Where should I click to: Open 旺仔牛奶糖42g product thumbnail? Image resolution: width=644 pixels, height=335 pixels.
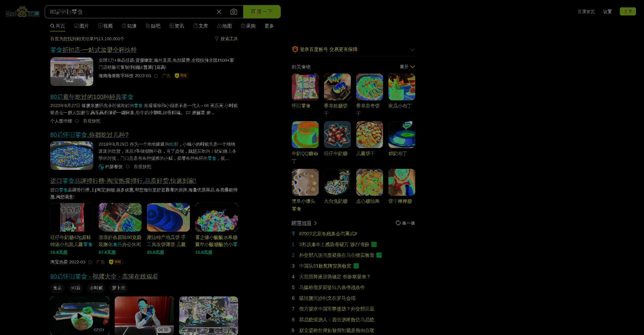coord(72,217)
